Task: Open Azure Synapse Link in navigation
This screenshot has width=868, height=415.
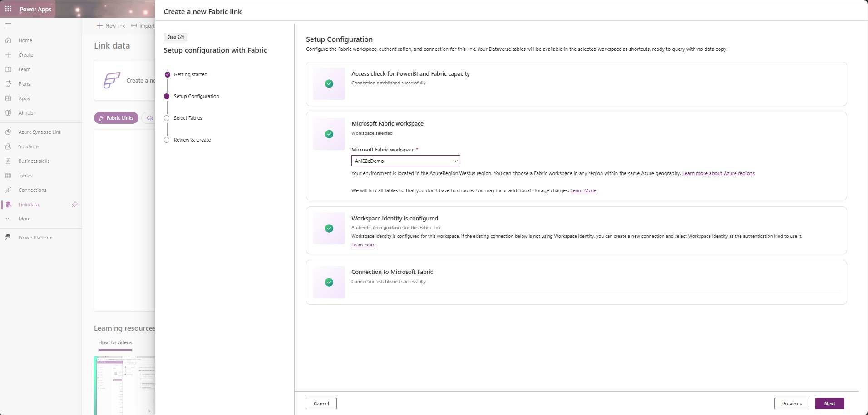Action: tap(41, 132)
